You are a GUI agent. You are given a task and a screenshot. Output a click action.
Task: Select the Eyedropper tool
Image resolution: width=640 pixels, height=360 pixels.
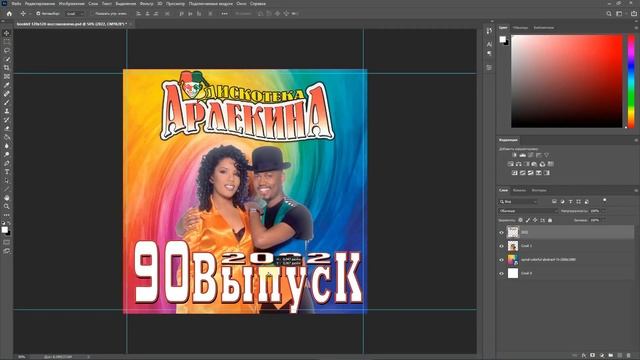pyautogui.click(x=7, y=85)
